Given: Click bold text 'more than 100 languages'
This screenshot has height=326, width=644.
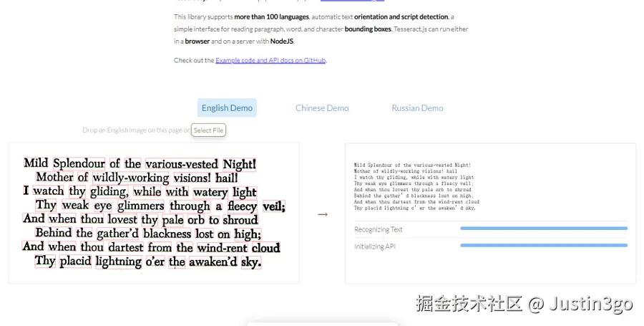Looking at the screenshot, I should pos(271,17).
